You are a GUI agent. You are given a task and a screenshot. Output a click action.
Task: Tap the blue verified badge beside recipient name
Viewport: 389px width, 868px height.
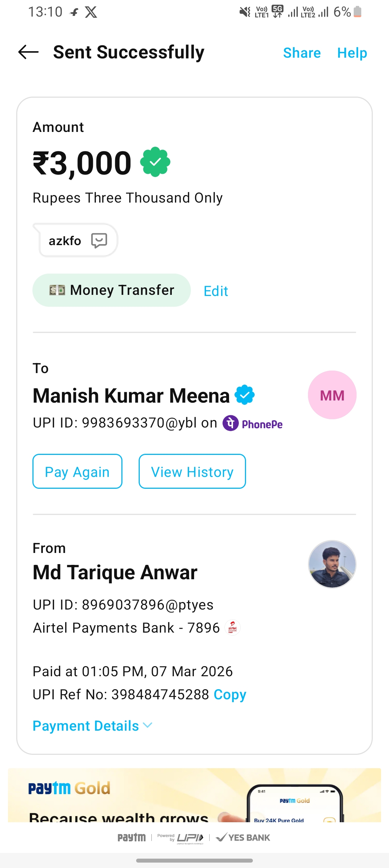(x=245, y=395)
